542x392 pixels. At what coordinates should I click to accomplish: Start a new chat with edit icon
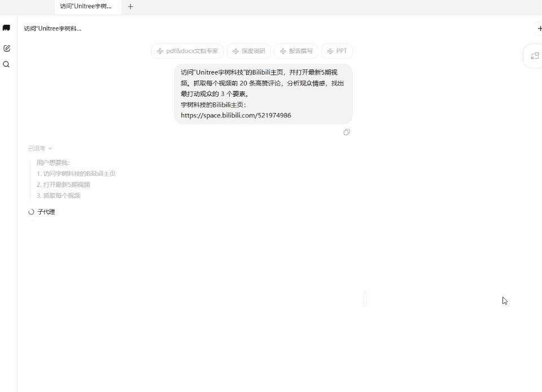tap(7, 49)
